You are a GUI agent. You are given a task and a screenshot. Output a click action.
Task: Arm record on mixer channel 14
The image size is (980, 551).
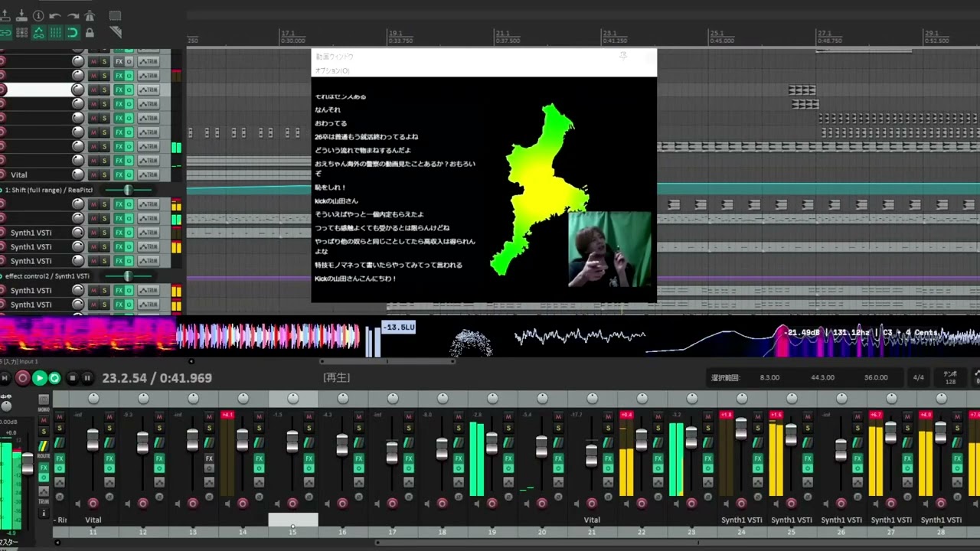(x=243, y=503)
